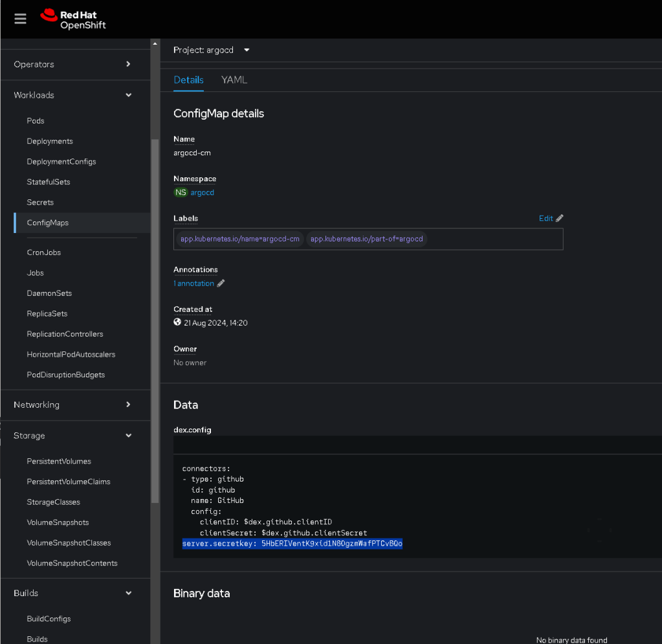Open PersistentVolumes page
The image size is (662, 644).
point(59,461)
